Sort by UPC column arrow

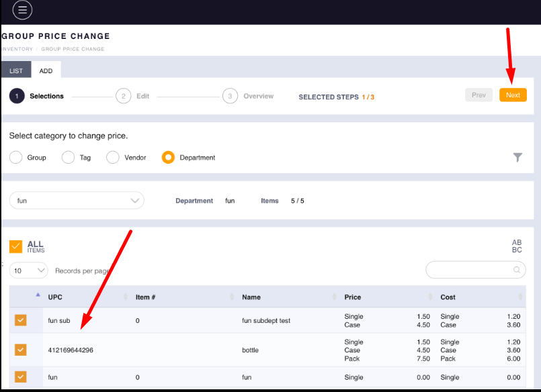(x=126, y=297)
